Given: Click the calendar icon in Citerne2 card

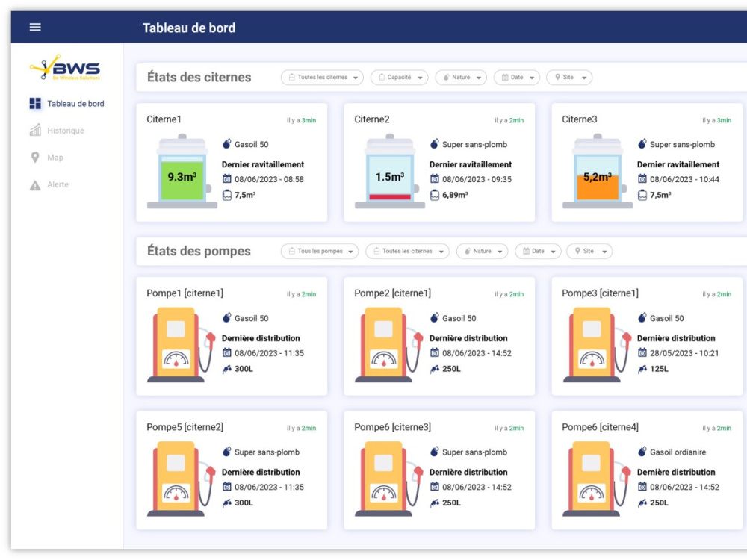Looking at the screenshot, I should pyautogui.click(x=435, y=179).
